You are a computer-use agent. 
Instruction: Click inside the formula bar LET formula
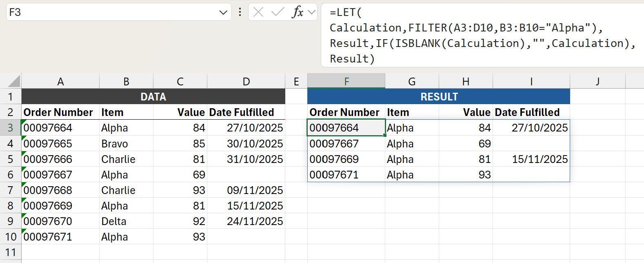click(482, 36)
